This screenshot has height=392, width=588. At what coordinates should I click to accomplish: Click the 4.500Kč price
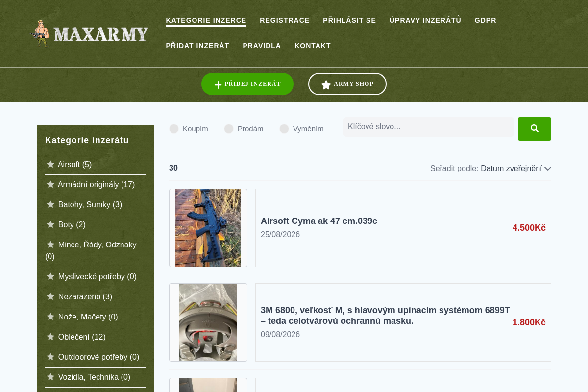point(529,228)
